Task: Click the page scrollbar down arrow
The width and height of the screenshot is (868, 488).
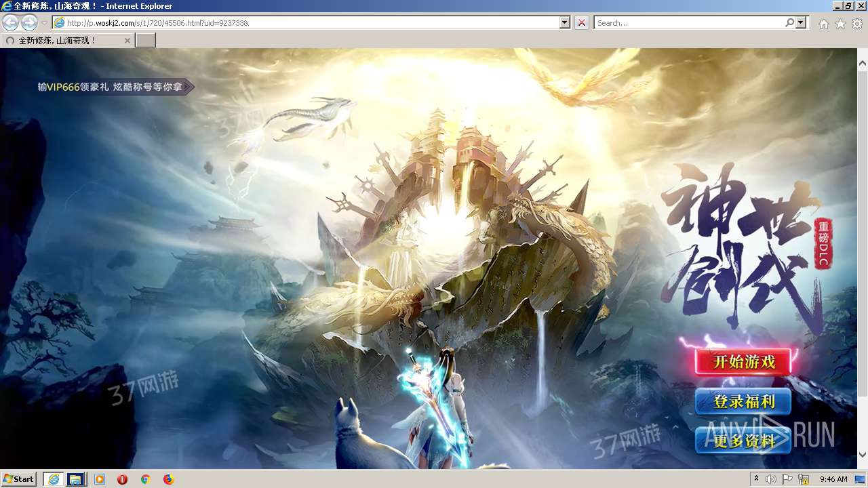Action: click(862, 454)
